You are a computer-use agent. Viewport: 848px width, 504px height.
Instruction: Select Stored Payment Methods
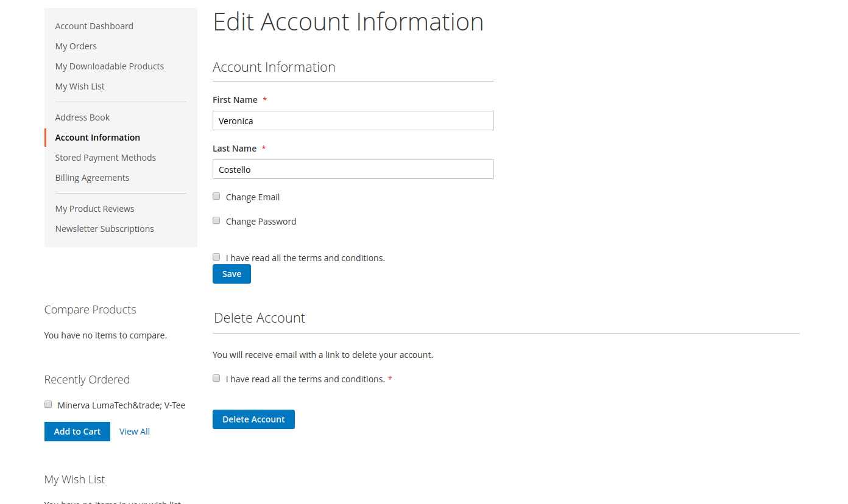(105, 158)
